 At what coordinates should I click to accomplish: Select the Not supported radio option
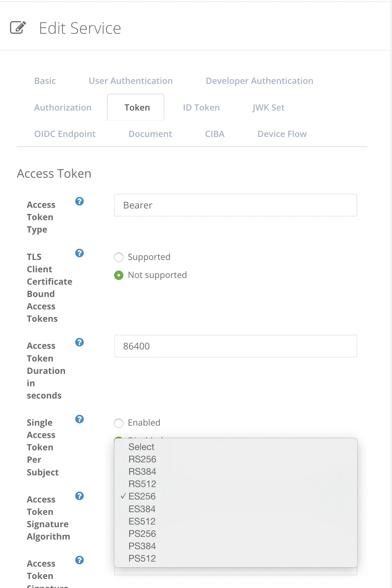click(x=119, y=275)
